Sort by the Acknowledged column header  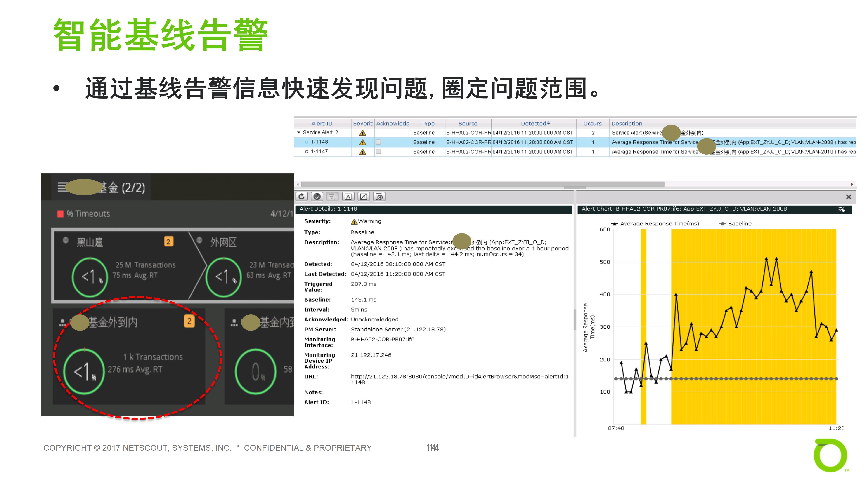(x=393, y=124)
